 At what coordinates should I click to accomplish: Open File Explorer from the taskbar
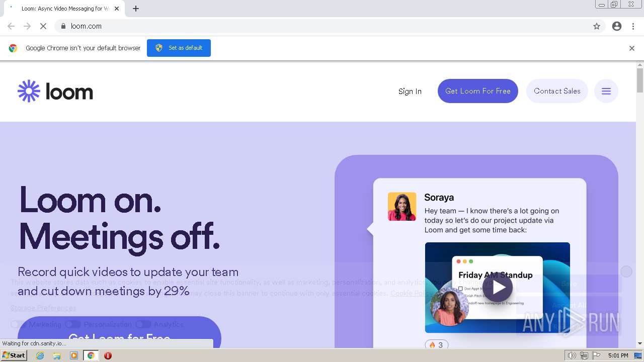point(57,355)
